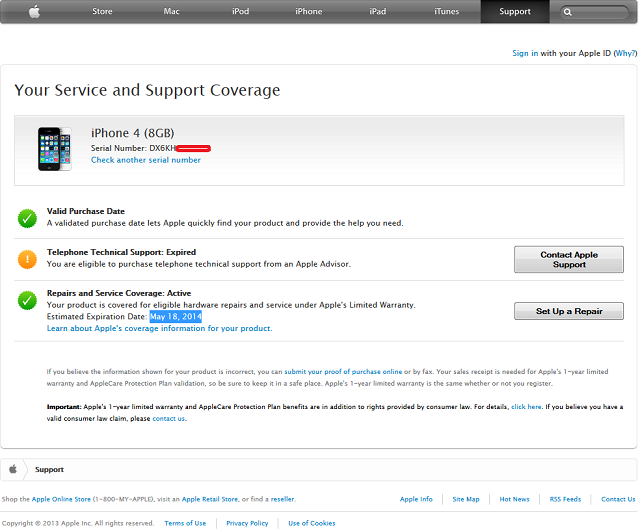Open Learn about Apple's coverage information link
This screenshot has width=640, height=530.
pyautogui.click(x=159, y=328)
